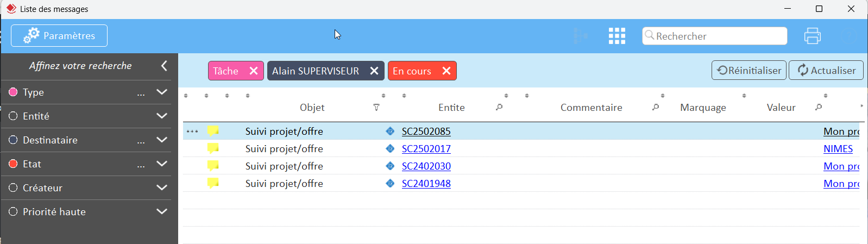Screen dimensions: 868x244
Task: Click Suivi projet/offre on row SC2401948
Action: pyautogui.click(x=284, y=184)
